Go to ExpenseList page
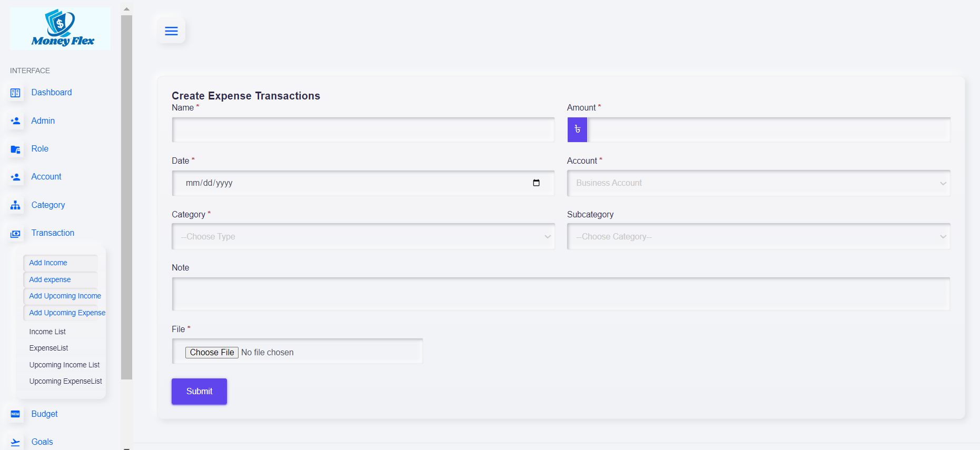Image resolution: width=980 pixels, height=450 pixels. (49, 348)
